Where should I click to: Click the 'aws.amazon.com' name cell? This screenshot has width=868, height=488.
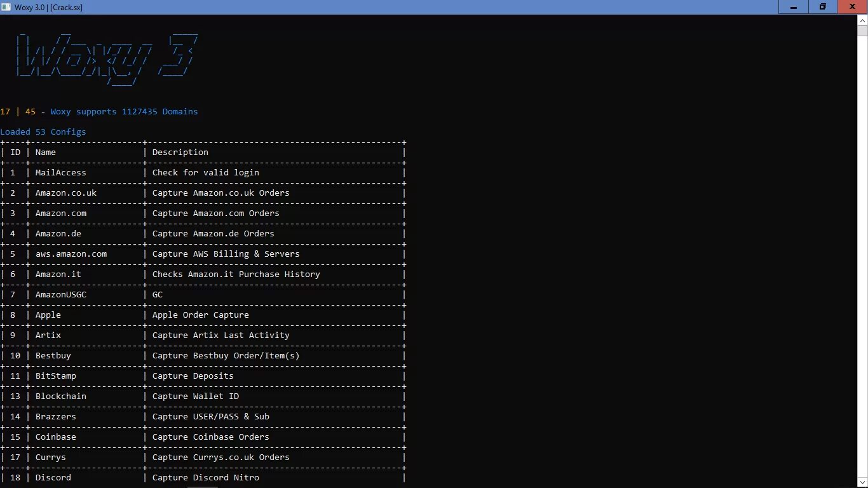coord(71,254)
